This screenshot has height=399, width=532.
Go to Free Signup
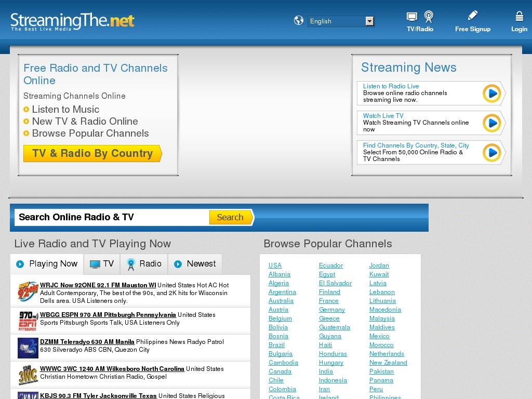(x=473, y=29)
